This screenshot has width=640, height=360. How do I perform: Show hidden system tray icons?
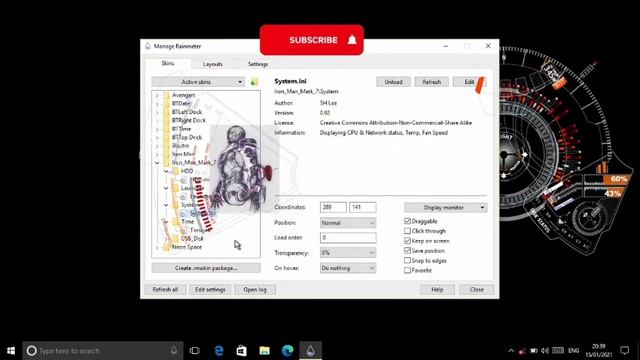tap(511, 350)
